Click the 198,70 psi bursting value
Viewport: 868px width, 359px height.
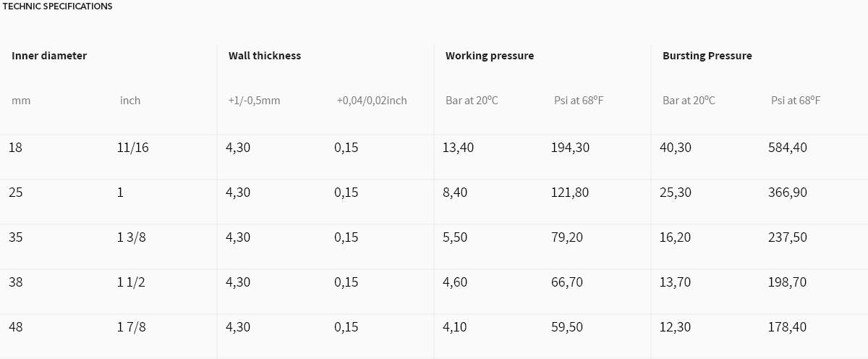click(788, 282)
